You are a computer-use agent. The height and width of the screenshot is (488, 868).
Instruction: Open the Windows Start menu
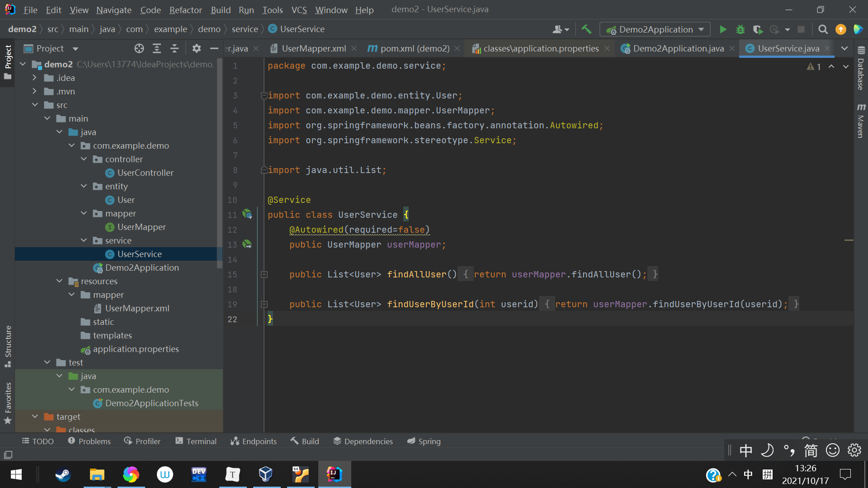(16, 474)
